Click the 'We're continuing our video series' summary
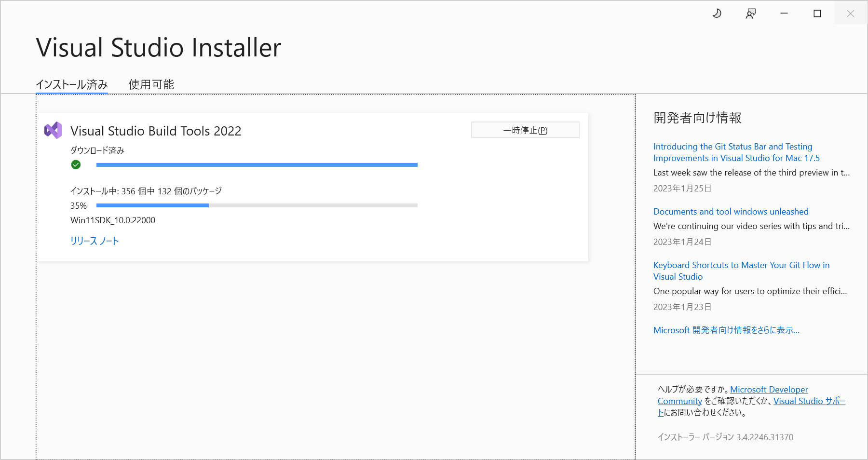868x460 pixels. [751, 226]
